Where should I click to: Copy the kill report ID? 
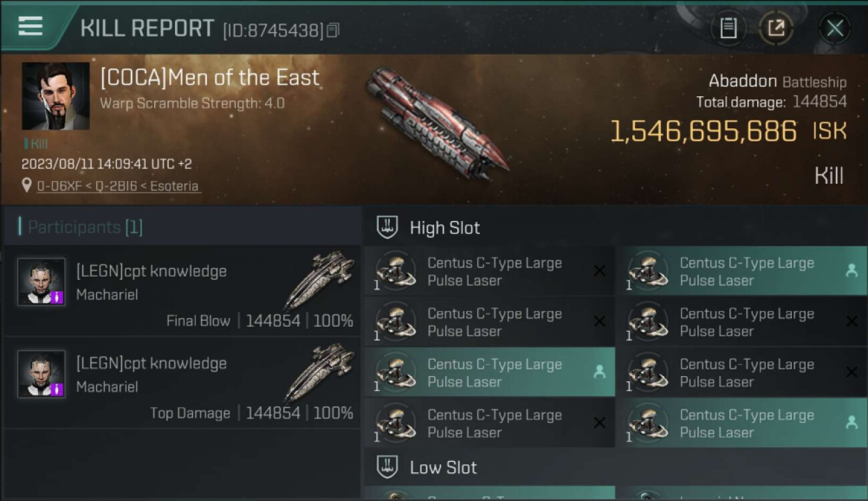333,30
